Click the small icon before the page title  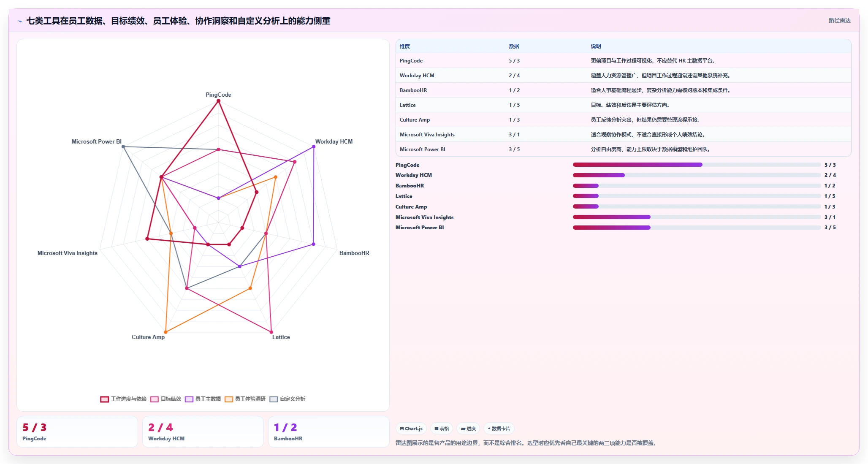click(20, 21)
